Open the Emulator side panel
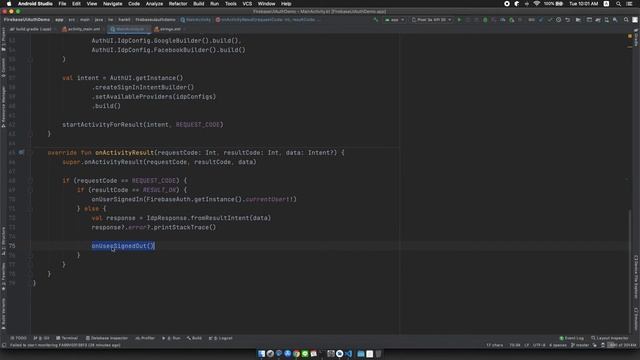This screenshot has width=640, height=360. pos(636,319)
